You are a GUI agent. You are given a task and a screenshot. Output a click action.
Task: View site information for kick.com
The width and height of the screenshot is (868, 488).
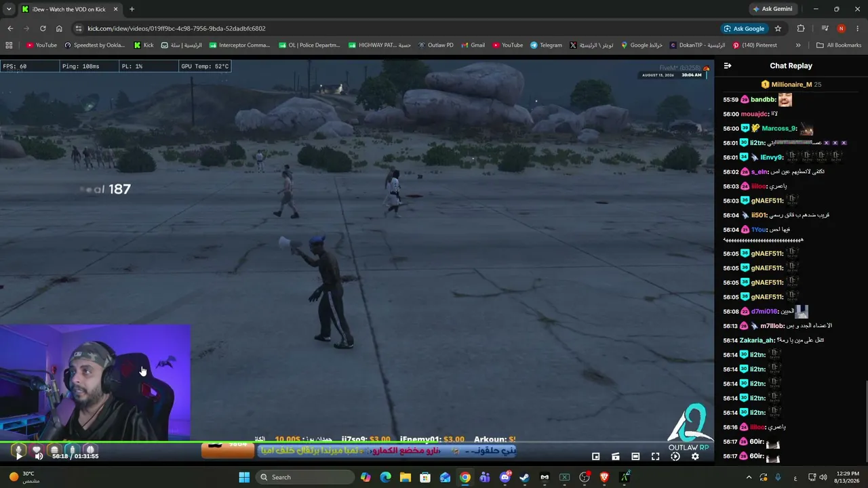tap(79, 28)
